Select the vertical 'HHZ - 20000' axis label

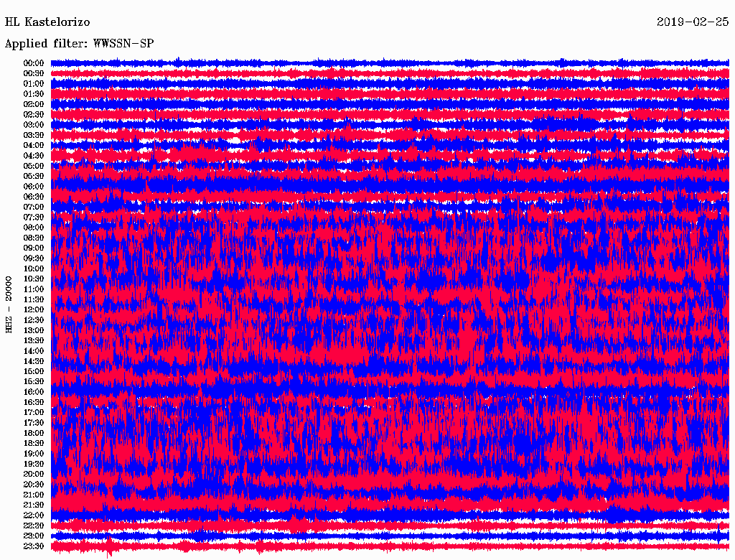9,304
